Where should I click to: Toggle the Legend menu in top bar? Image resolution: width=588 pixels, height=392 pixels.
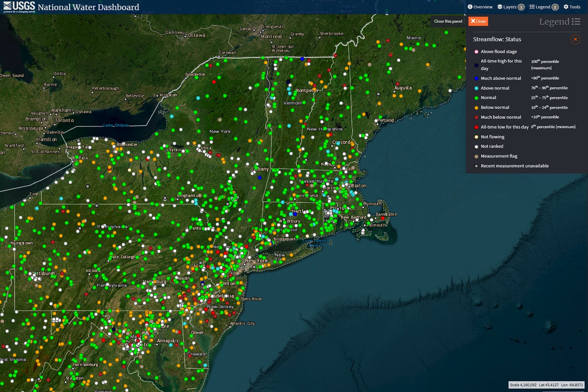point(544,7)
